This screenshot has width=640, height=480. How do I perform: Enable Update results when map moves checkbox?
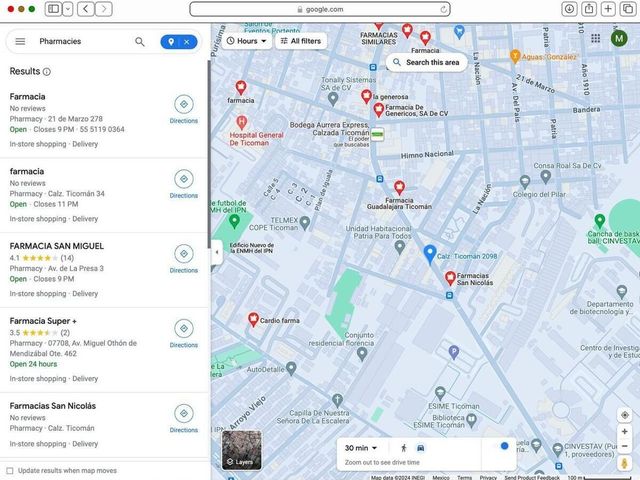10,471
